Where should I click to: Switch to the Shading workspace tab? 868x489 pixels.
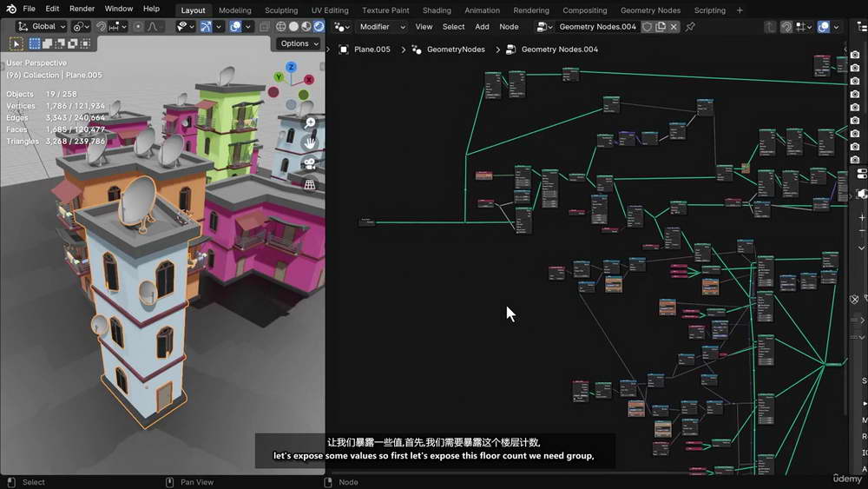point(437,10)
